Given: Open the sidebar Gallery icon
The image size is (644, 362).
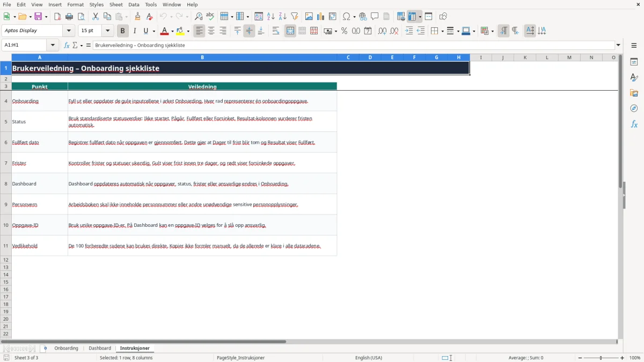Looking at the screenshot, I should point(634,93).
